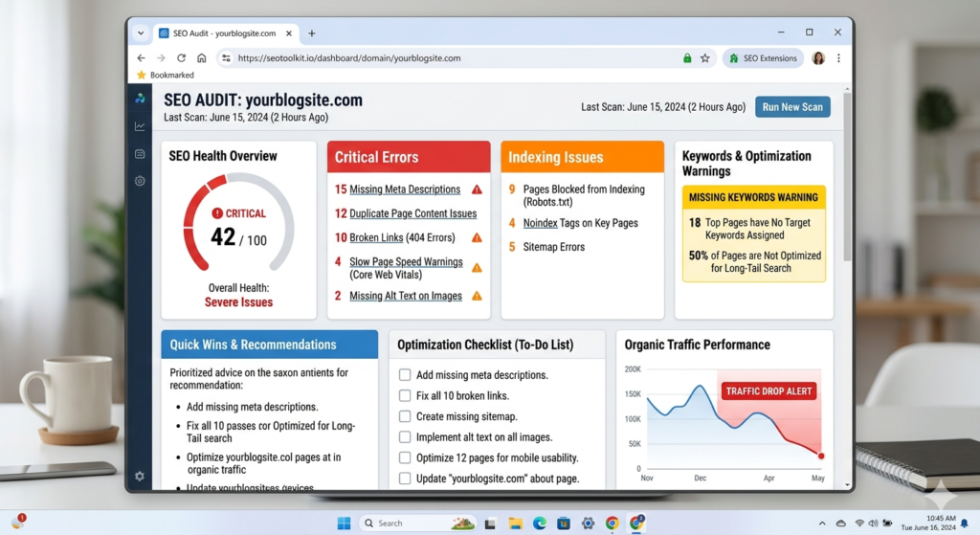Tick the 'Create missing sitemap' checkbox
The image size is (980, 535).
point(405,416)
